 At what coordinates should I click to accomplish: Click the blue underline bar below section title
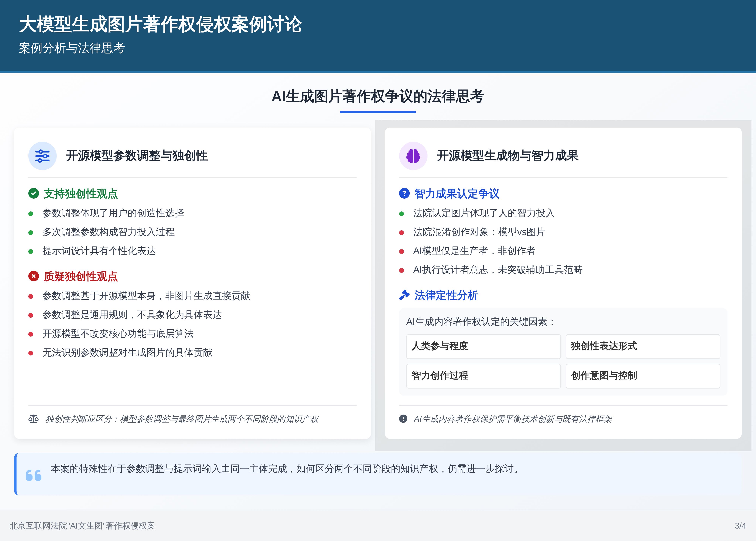click(378, 112)
